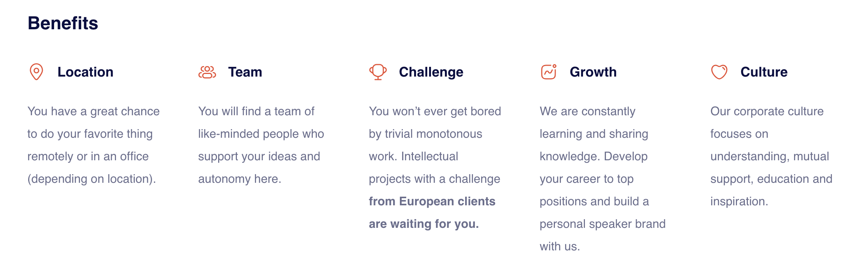Click the Challenge heading text
The height and width of the screenshot is (271, 868).
click(x=431, y=72)
